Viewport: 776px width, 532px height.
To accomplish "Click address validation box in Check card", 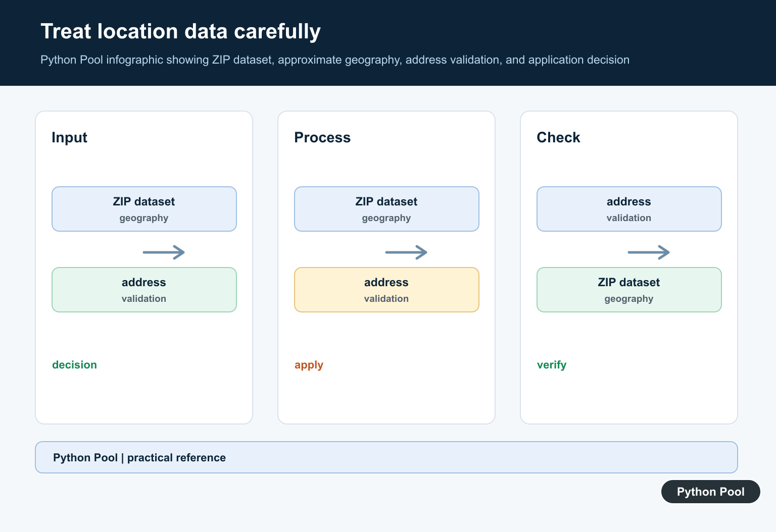I will tap(629, 209).
